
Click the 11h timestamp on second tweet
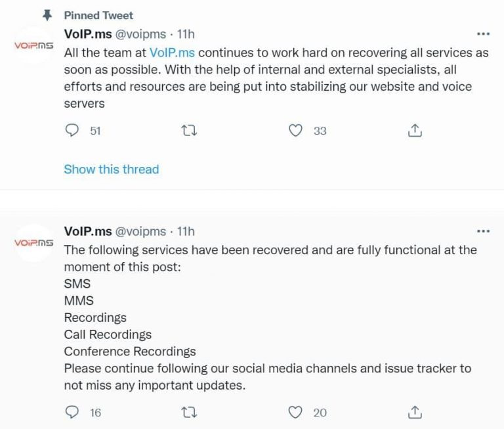(x=186, y=232)
